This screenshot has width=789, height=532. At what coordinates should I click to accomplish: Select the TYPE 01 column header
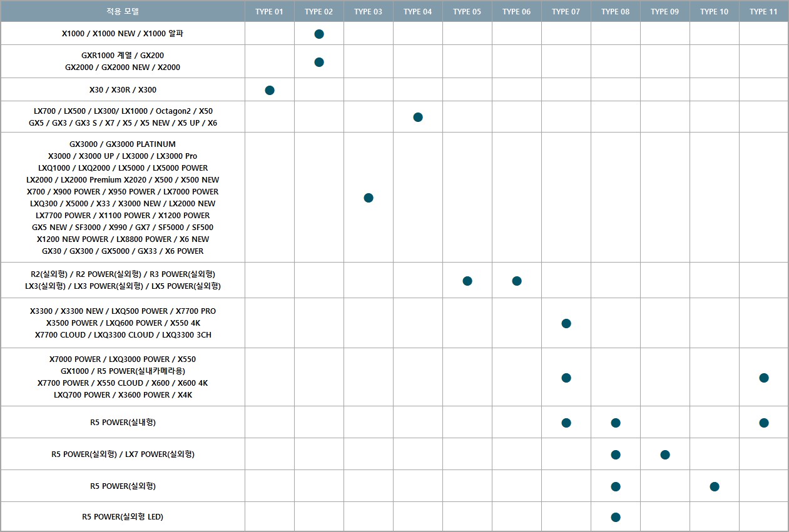pos(270,11)
